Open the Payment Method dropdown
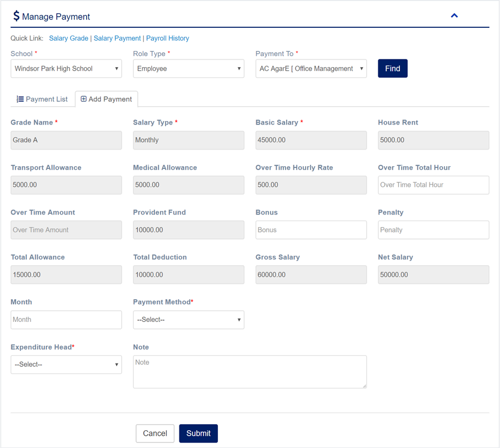500x448 pixels. coord(188,320)
